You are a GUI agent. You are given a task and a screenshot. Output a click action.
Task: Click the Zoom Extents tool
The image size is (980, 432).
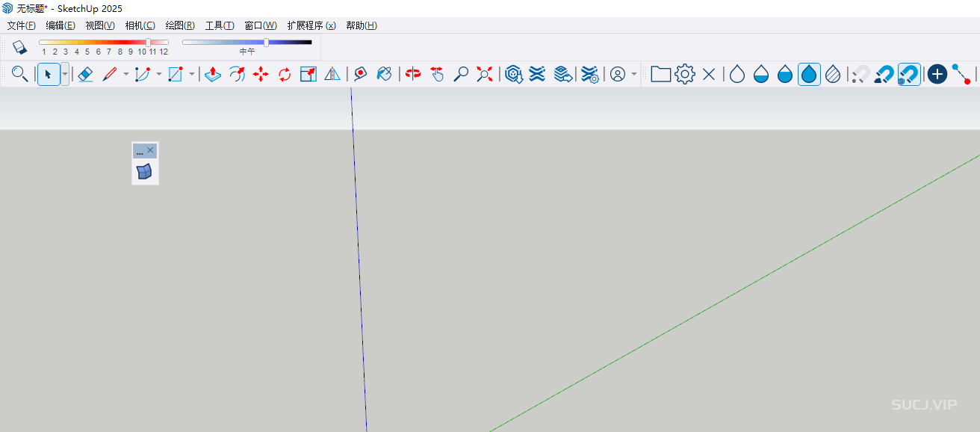pos(485,74)
